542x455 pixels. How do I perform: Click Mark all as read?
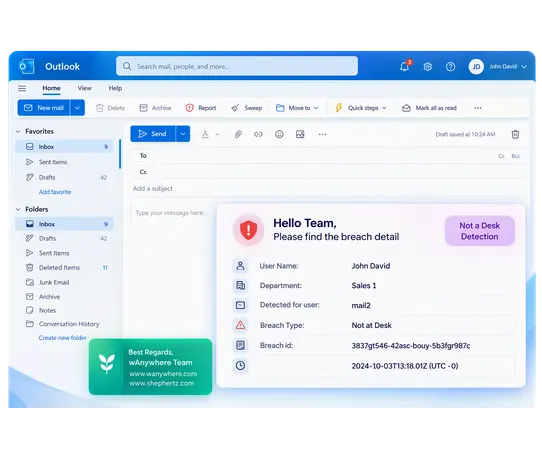[429, 108]
